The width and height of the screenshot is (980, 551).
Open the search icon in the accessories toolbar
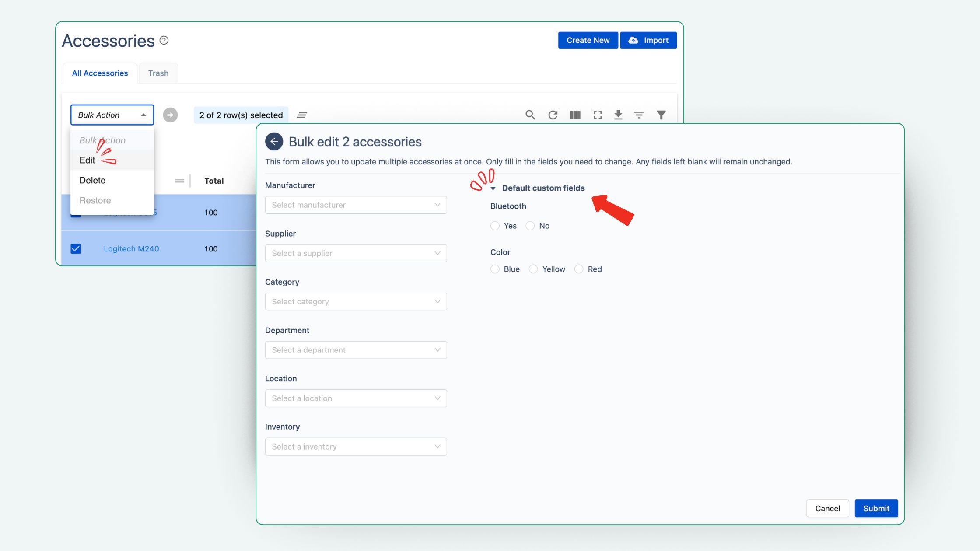click(x=530, y=115)
